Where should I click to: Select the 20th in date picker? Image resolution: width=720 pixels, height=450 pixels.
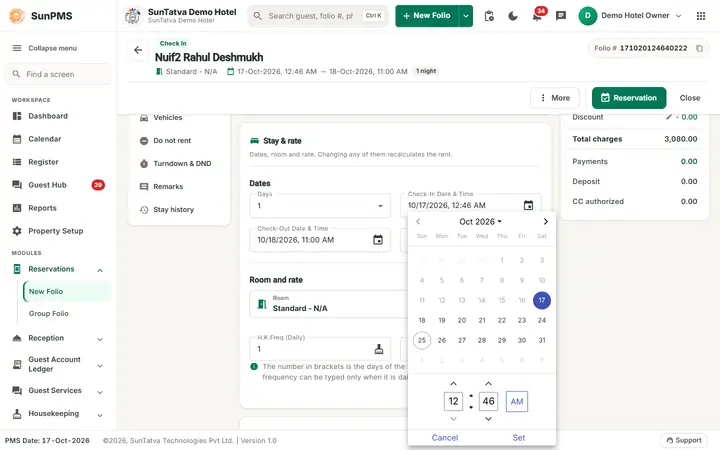coord(462,321)
